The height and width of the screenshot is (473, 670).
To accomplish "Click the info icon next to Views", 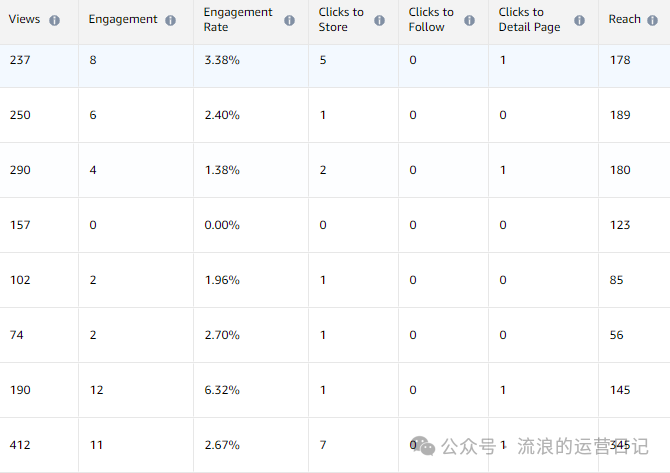I will click(x=54, y=20).
